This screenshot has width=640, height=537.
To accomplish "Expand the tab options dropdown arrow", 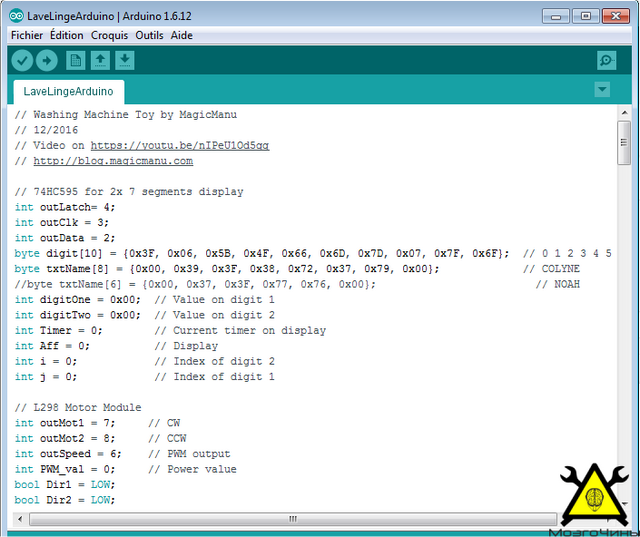I will 602,89.
